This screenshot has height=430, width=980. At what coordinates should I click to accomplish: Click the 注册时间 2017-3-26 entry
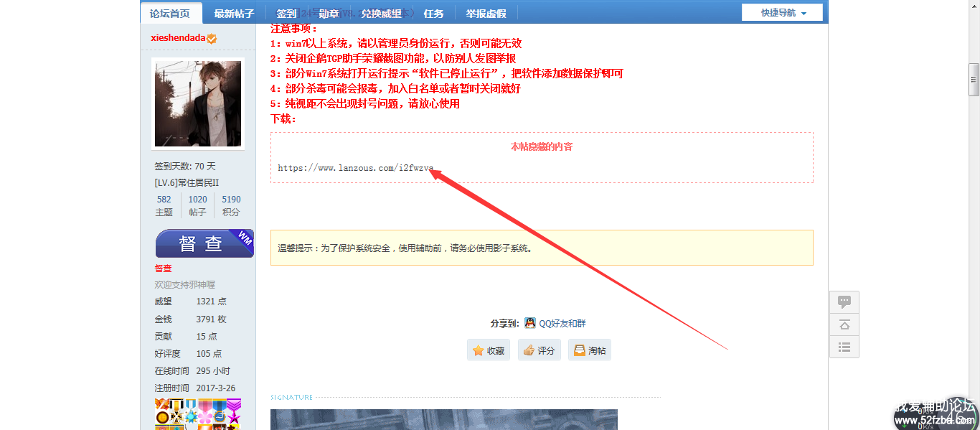pyautogui.click(x=194, y=388)
